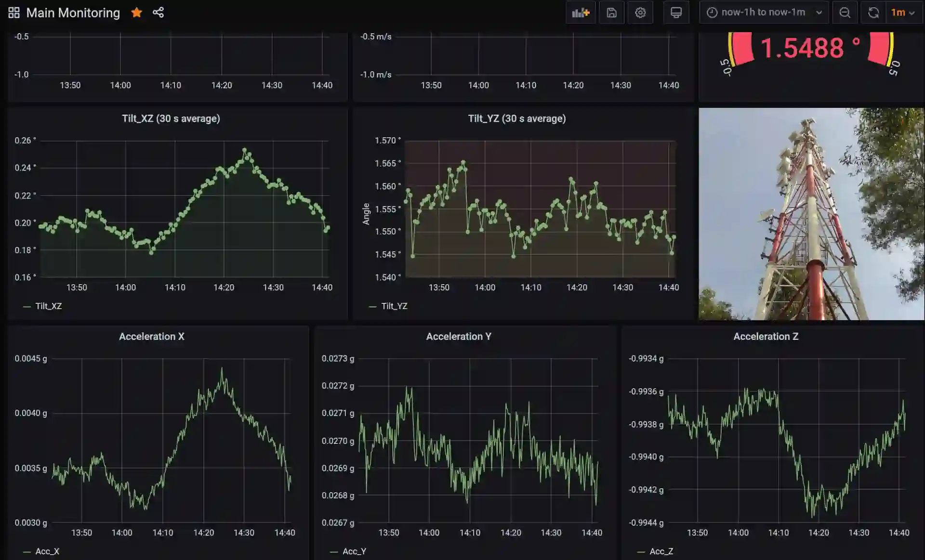This screenshot has height=560, width=925.
Task: Open dashboard settings gear
Action: tap(640, 13)
